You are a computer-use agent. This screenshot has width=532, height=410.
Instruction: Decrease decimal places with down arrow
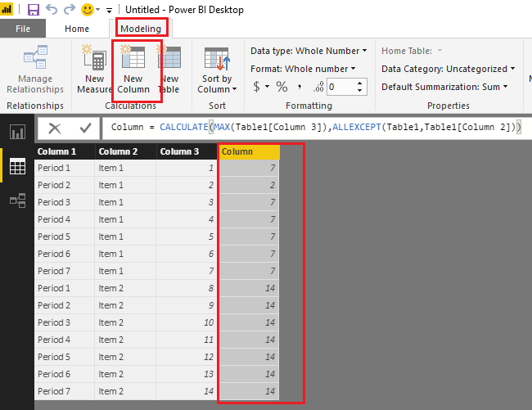pos(359,91)
